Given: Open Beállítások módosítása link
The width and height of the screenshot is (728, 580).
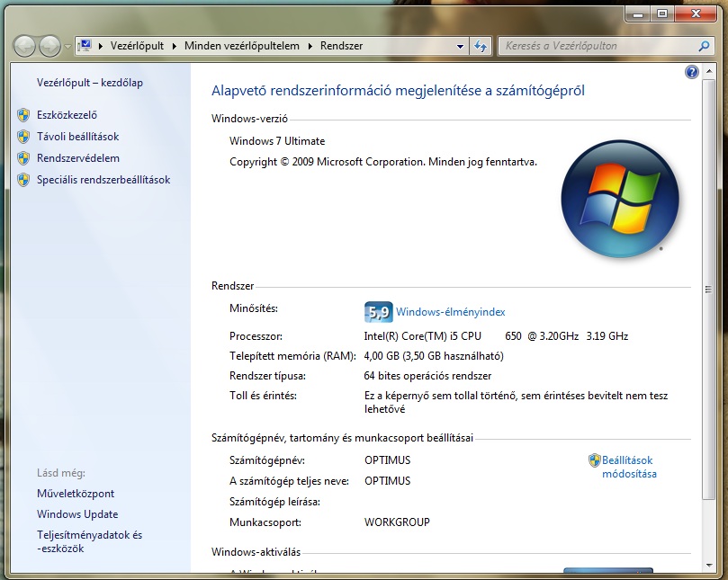Looking at the screenshot, I should [x=629, y=467].
